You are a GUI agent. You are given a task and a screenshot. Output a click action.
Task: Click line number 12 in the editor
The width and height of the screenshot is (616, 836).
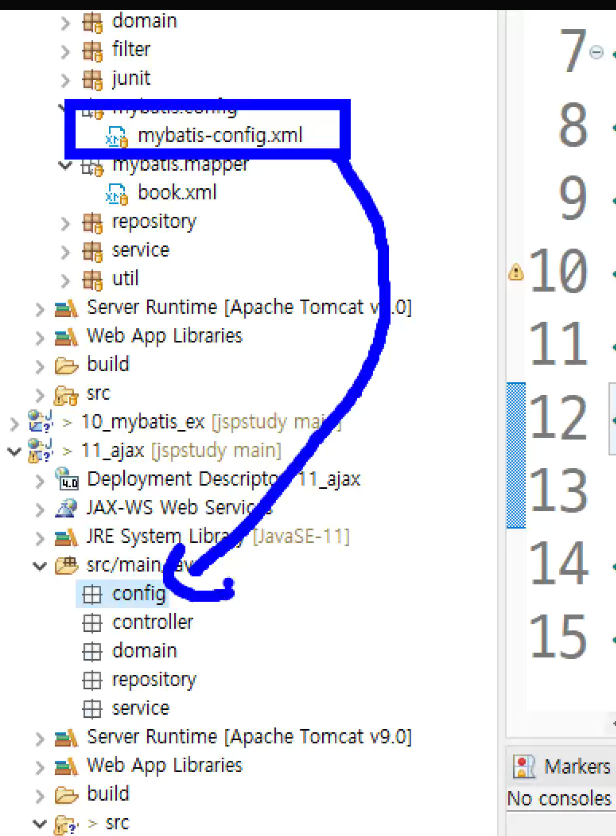coord(558,418)
